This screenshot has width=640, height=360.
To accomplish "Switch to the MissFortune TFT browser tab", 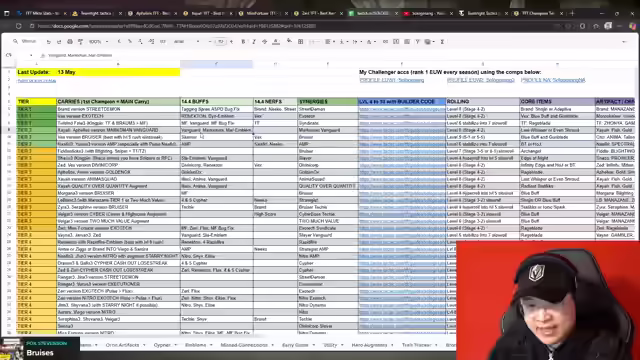I will pos(262,13).
